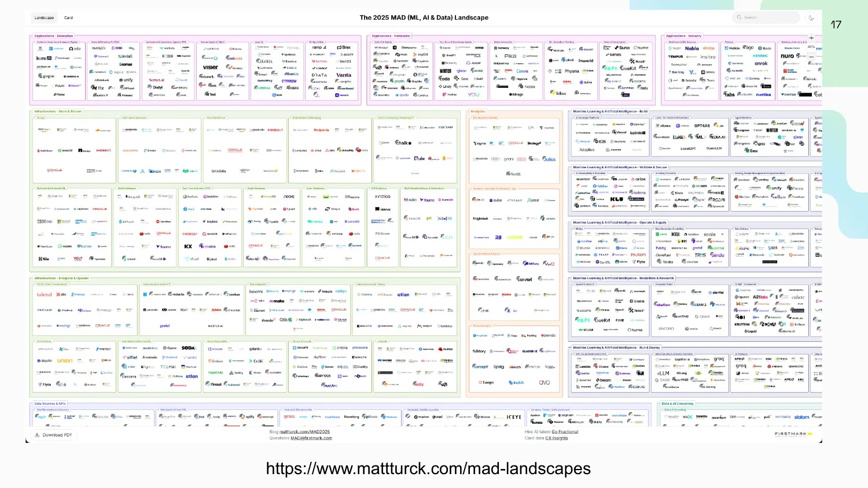The image size is (868, 488).
Task: Click the page title The 2025 MAD Landscape
Action: [424, 17]
